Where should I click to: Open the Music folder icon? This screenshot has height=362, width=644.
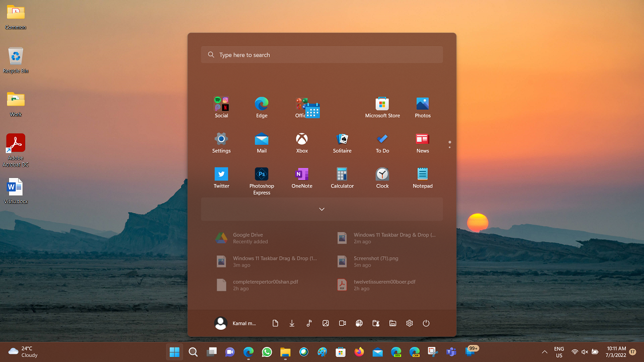(x=309, y=323)
